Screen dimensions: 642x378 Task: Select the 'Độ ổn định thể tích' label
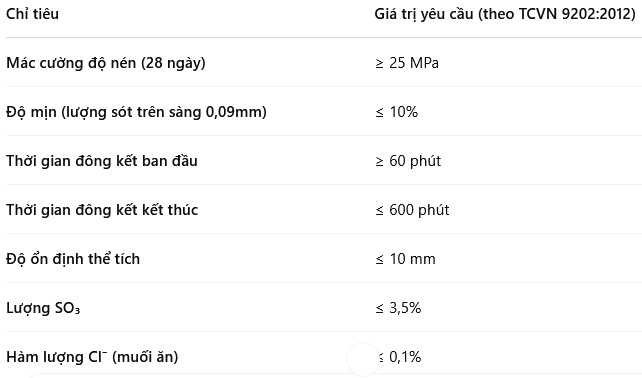coord(73,259)
